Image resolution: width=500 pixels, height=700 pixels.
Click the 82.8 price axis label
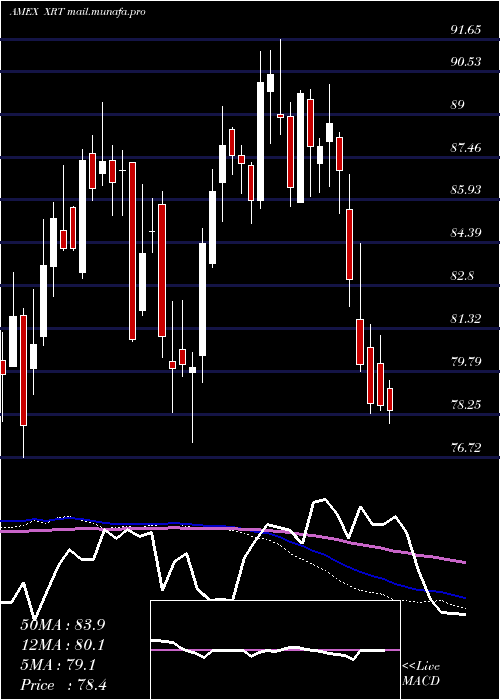(x=462, y=276)
